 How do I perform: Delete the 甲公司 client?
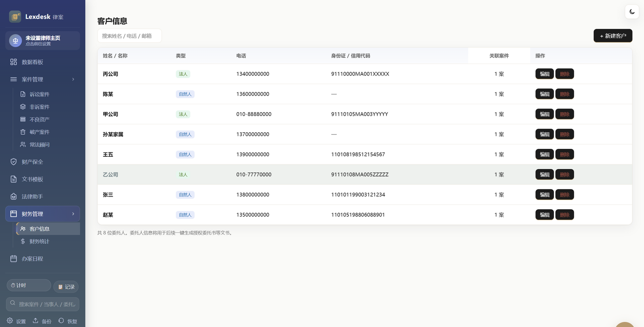click(565, 114)
